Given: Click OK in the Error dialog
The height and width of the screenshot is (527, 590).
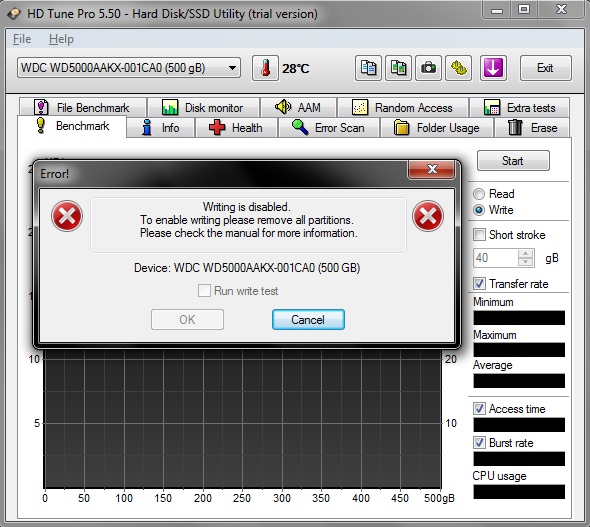Looking at the screenshot, I should click(x=187, y=320).
